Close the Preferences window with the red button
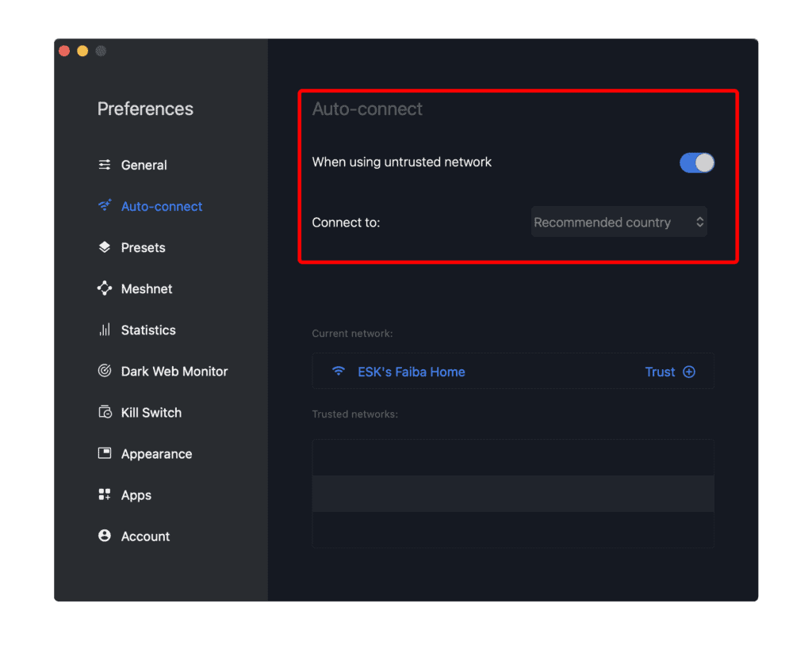The width and height of the screenshot is (812, 645). pyautogui.click(x=65, y=51)
